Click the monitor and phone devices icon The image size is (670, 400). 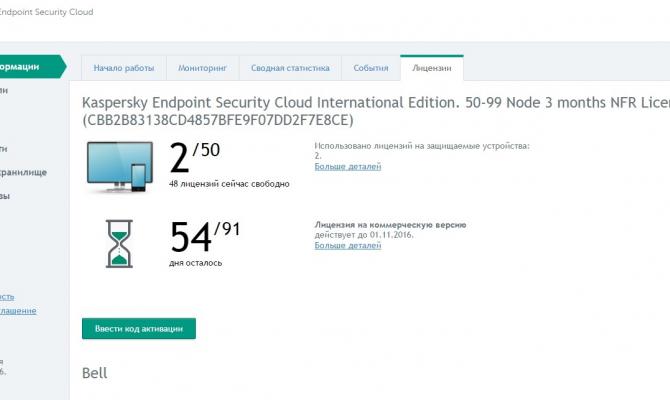pos(120,167)
